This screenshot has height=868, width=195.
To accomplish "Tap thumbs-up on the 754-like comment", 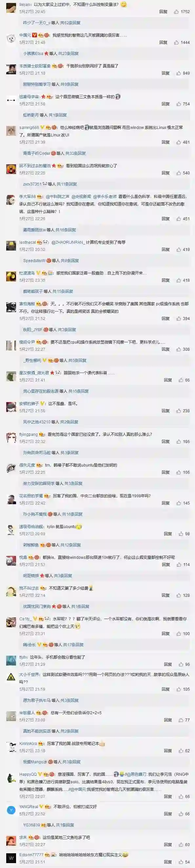I will coord(179,104).
